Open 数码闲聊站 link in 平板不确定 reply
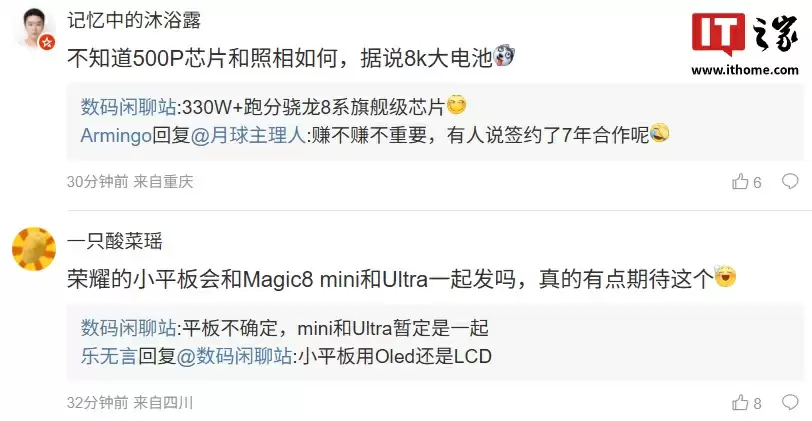This screenshot has width=812, height=421. tap(128, 328)
